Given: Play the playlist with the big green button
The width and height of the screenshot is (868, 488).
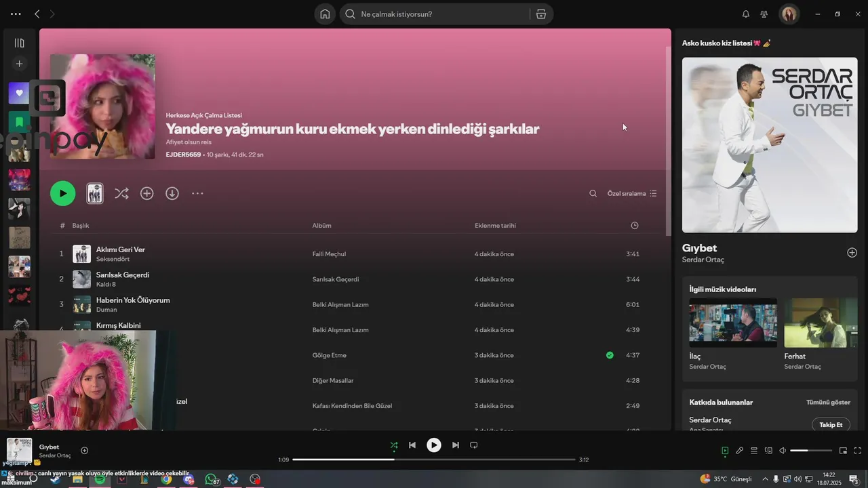Looking at the screenshot, I should pyautogui.click(x=62, y=193).
